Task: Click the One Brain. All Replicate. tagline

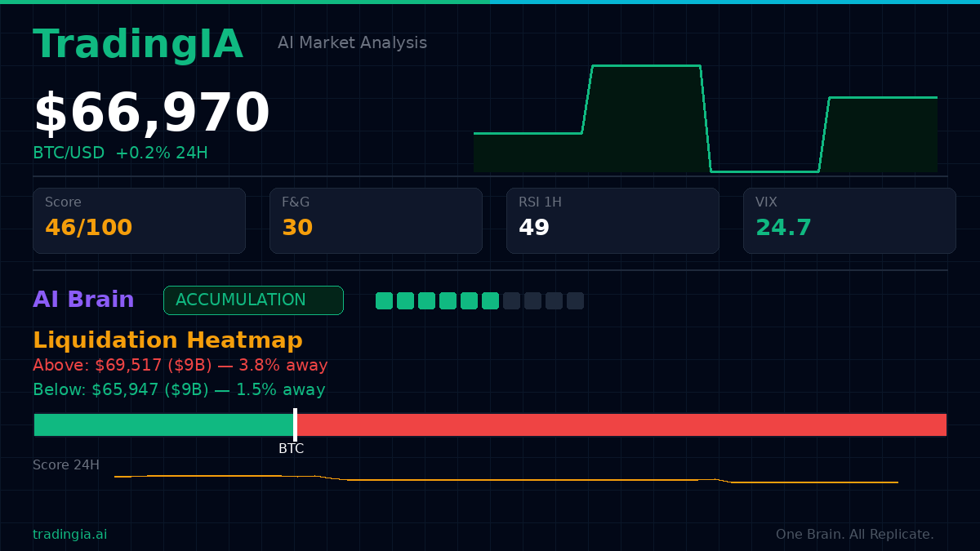Action: pos(855,535)
